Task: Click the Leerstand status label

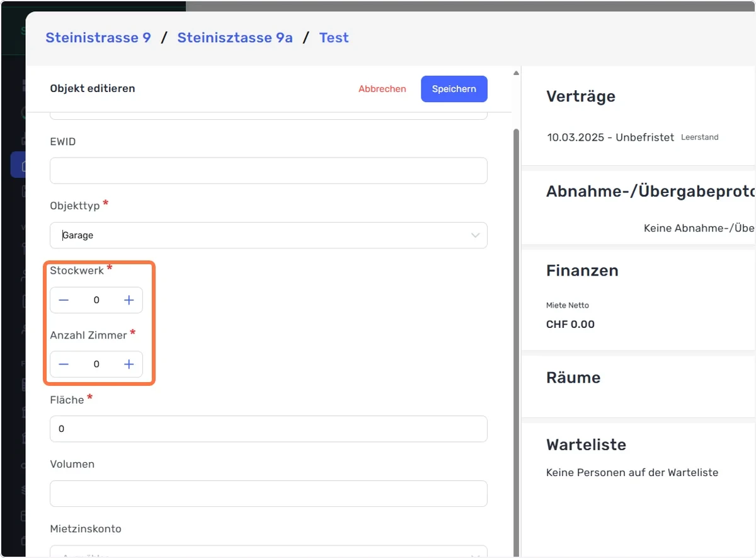Action: (x=700, y=137)
